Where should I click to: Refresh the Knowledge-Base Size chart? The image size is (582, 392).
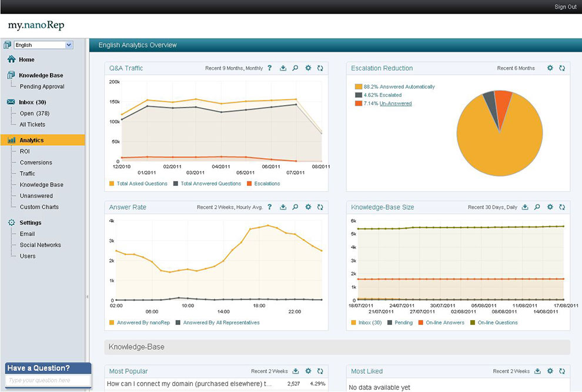(x=562, y=207)
